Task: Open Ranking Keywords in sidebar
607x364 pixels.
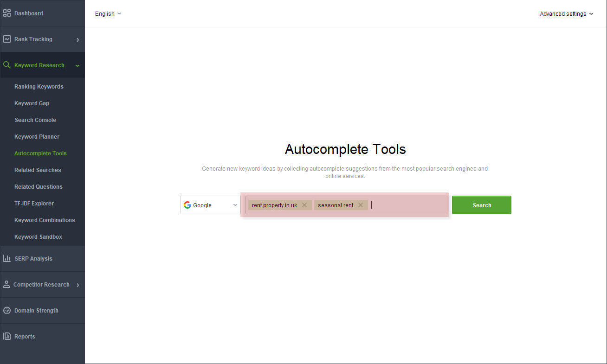Action: 39,87
